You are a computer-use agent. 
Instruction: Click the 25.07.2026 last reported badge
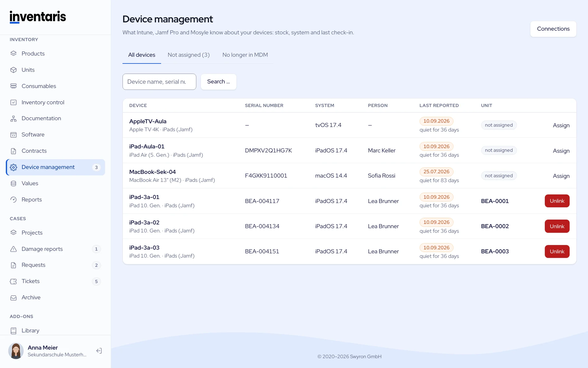(x=436, y=172)
